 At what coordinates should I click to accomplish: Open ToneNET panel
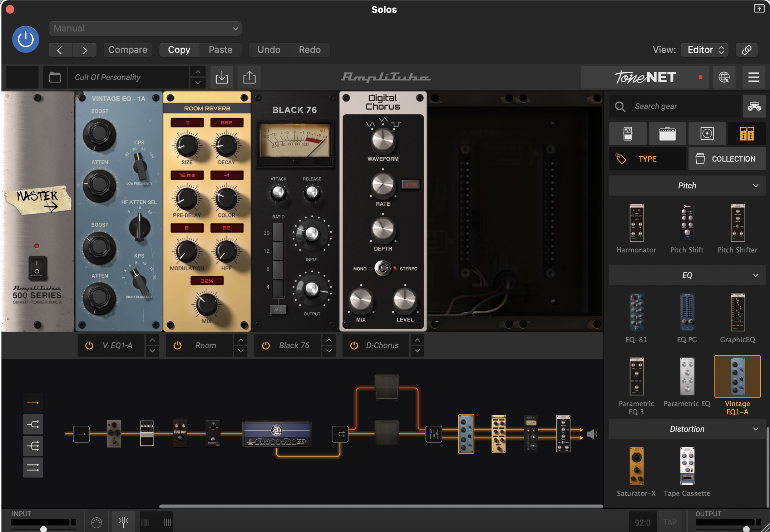(645, 77)
